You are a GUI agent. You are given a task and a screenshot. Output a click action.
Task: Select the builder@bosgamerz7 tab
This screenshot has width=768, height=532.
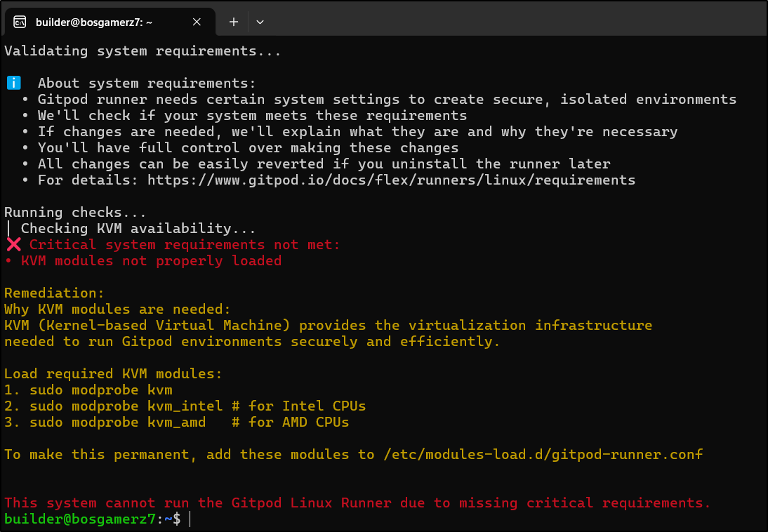pyautogui.click(x=110, y=22)
